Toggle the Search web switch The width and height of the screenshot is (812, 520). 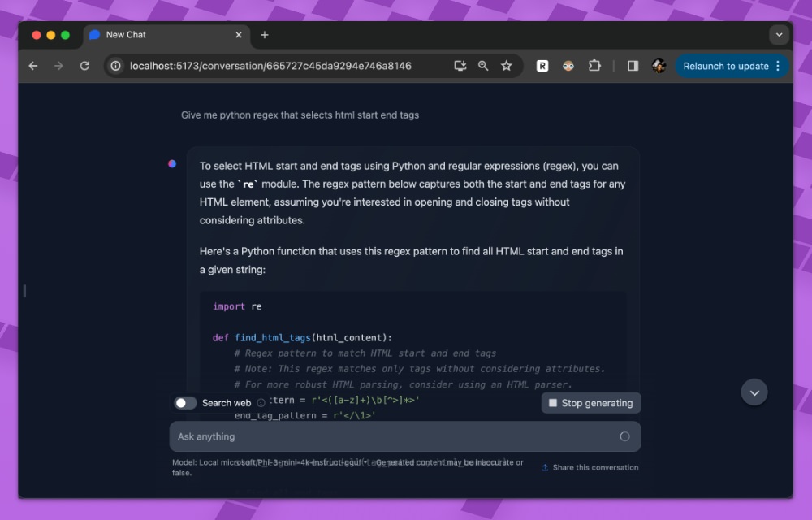click(x=185, y=403)
